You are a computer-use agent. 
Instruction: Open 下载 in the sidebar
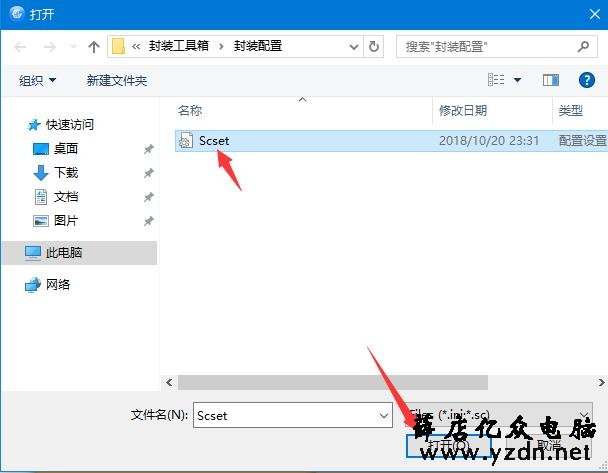(66, 173)
